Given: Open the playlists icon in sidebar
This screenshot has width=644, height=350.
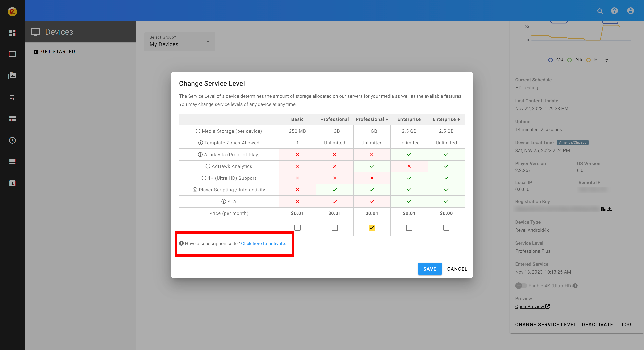Looking at the screenshot, I should point(12,97).
